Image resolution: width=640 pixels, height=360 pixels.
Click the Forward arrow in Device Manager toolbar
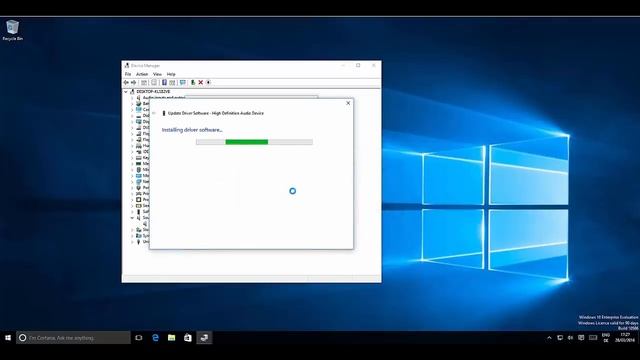point(133,82)
